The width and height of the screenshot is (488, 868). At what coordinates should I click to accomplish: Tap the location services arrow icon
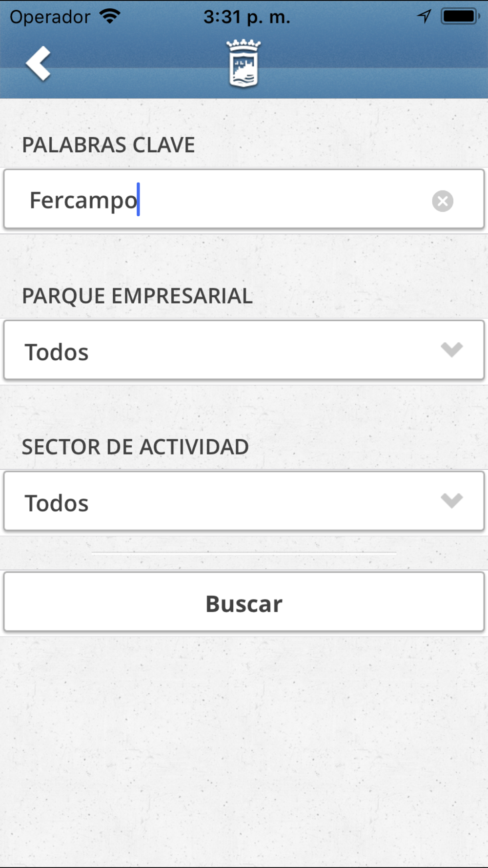point(424,16)
